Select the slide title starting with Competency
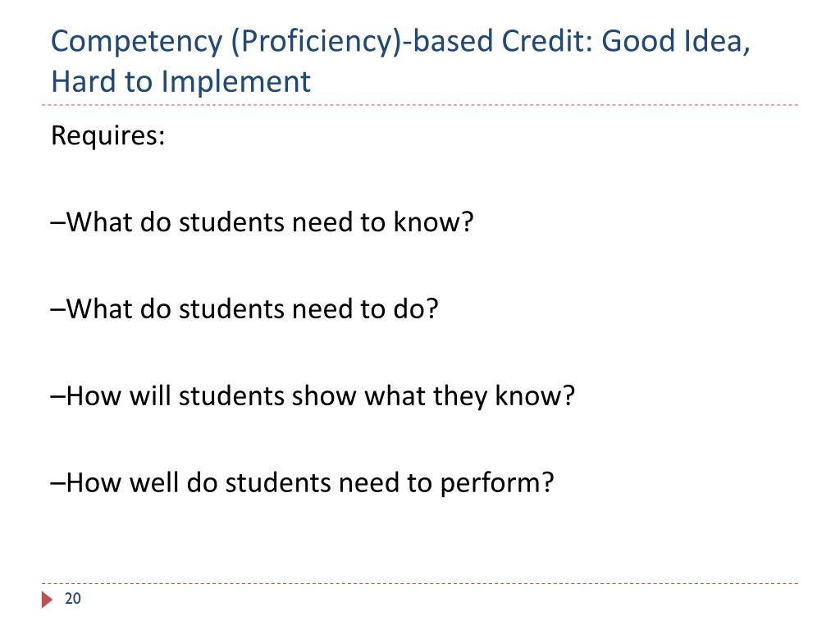The image size is (840, 630). pos(400,61)
